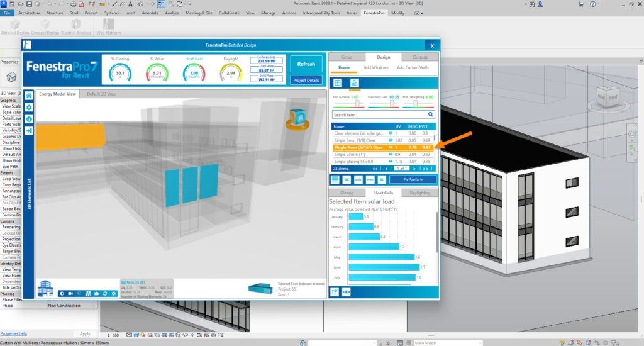The width and height of the screenshot is (644, 346).
Task: Click the list-lines icon left of the GC button
Action: point(335,179)
